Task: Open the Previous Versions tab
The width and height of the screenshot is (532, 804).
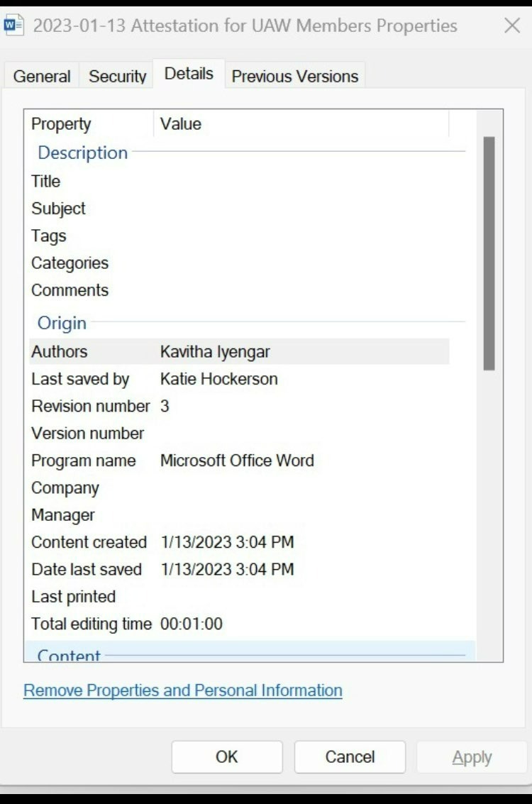Action: (x=294, y=76)
